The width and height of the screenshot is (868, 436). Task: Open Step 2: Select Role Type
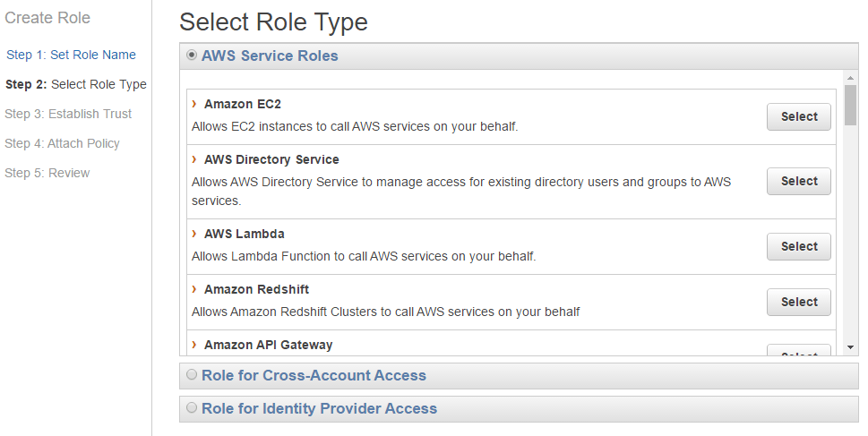coord(75,84)
